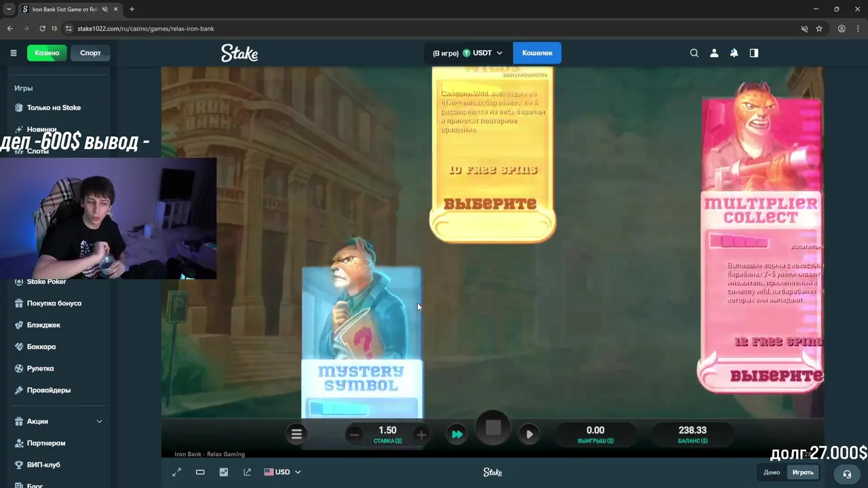Viewport: 868px width, 488px height.
Task: Open browser tab search dropdown
Action: 9,9
